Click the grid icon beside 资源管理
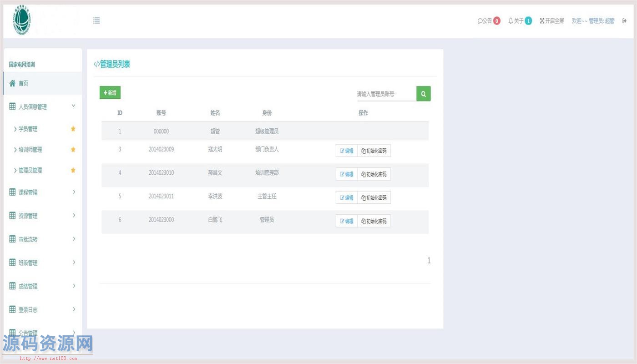Image resolution: width=637 pixels, height=364 pixels. [x=12, y=216]
